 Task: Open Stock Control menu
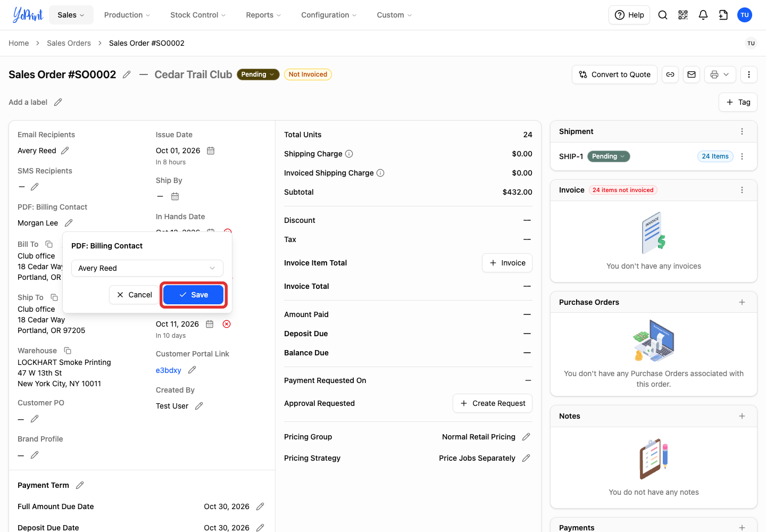198,15
